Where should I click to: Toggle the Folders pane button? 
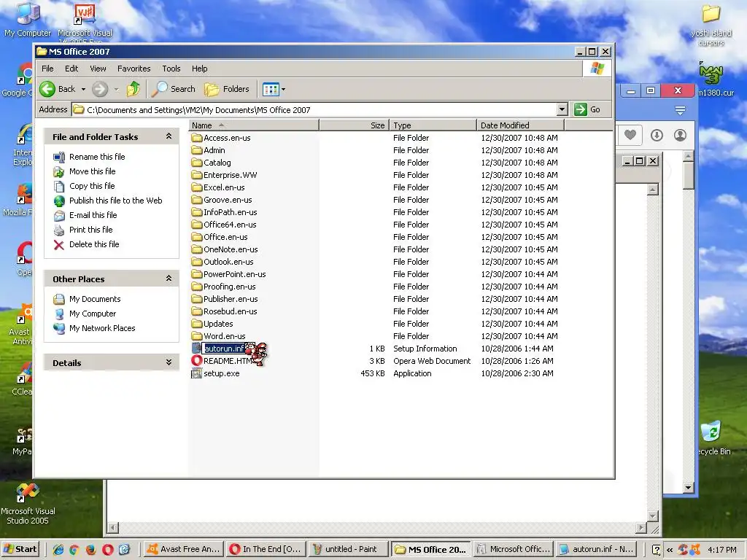click(x=227, y=89)
